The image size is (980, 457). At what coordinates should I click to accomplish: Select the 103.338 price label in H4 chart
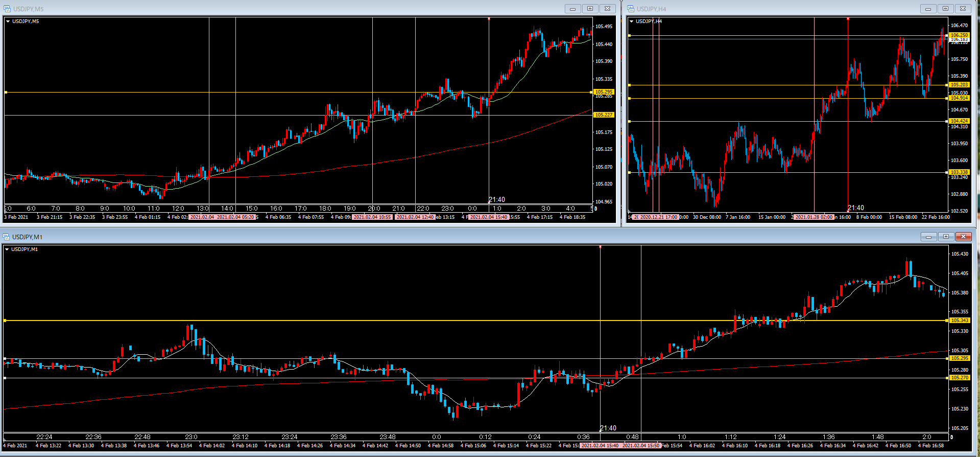[959, 172]
